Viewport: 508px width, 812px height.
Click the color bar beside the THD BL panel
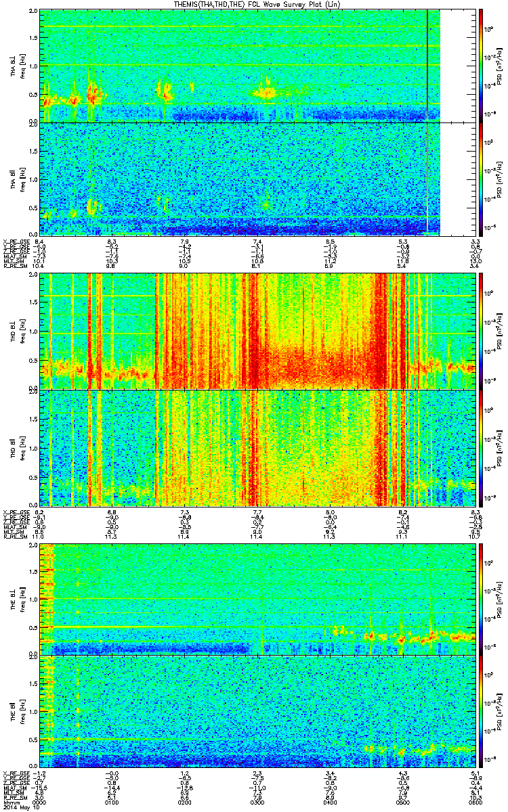480,330
